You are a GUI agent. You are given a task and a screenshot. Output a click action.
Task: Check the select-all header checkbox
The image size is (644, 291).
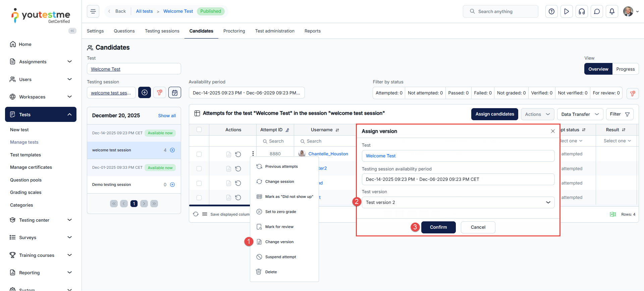[199, 130]
